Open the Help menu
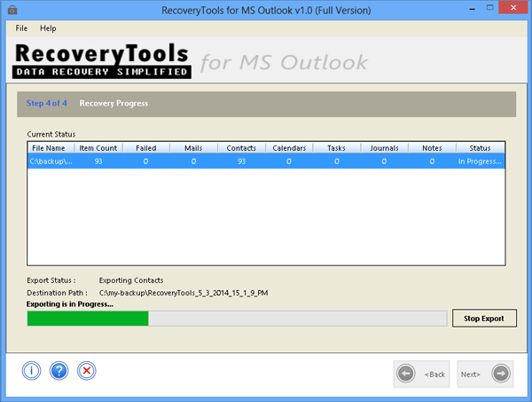 (48, 28)
